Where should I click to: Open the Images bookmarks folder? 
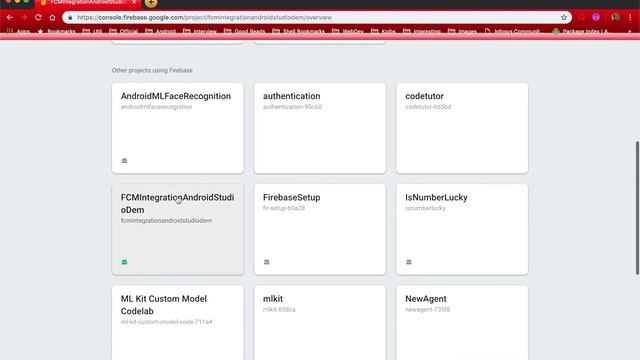(462, 31)
